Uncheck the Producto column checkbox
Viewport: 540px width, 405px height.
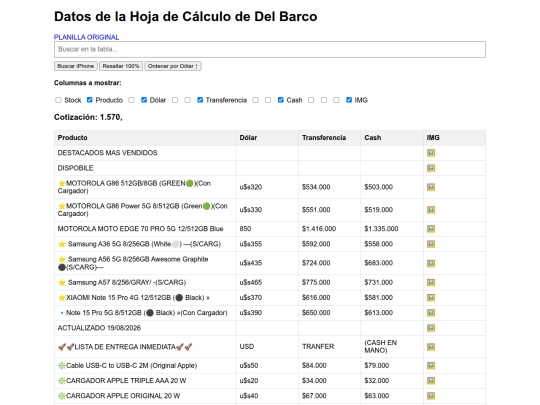click(x=90, y=100)
